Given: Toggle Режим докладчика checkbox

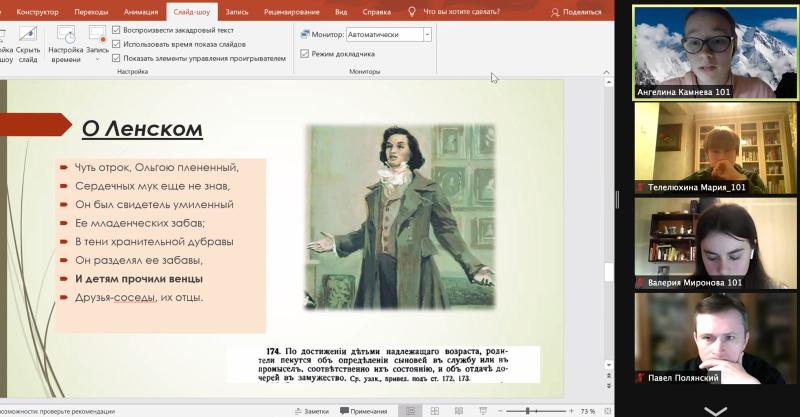Looking at the screenshot, I should (x=305, y=54).
